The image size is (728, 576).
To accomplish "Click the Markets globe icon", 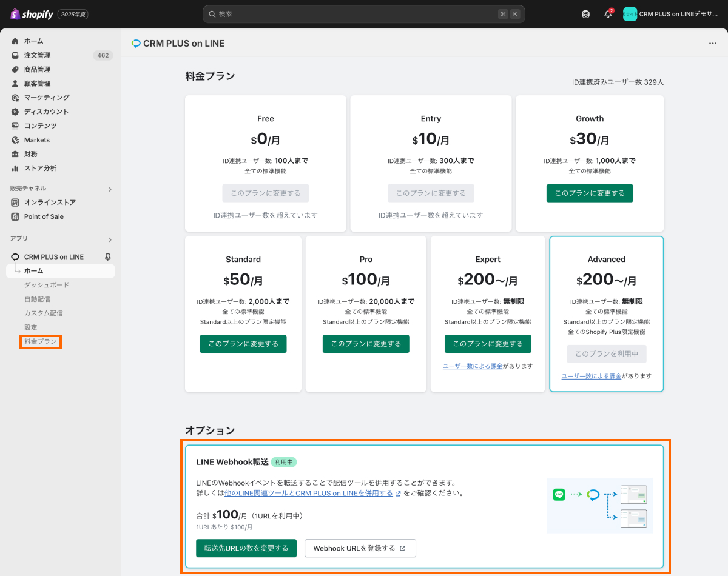I will coord(15,140).
